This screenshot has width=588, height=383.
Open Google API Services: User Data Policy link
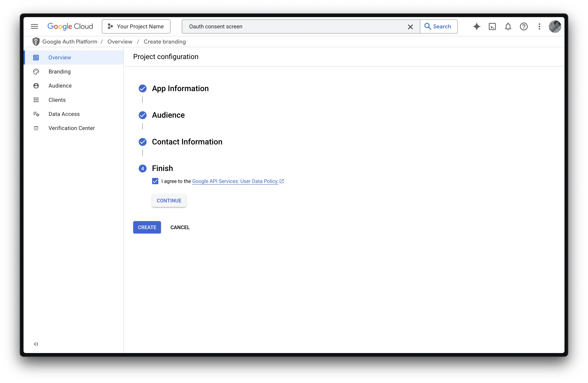pos(235,181)
